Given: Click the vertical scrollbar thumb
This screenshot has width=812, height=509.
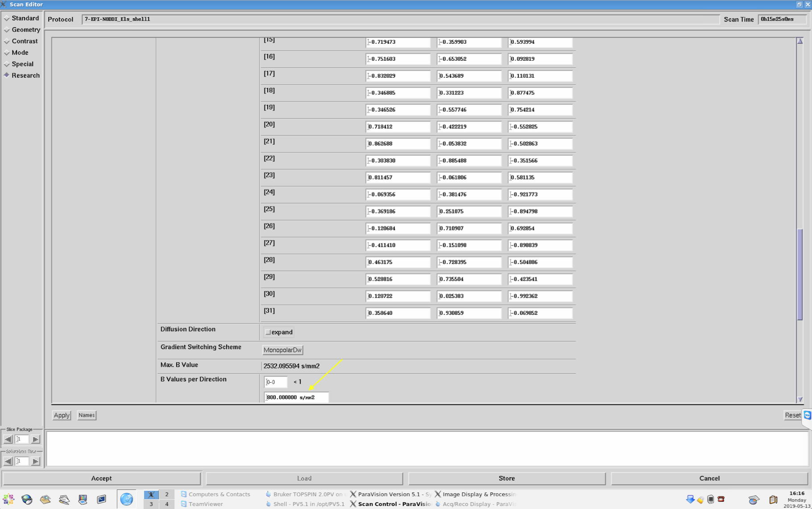Looking at the screenshot, I should pos(800,274).
